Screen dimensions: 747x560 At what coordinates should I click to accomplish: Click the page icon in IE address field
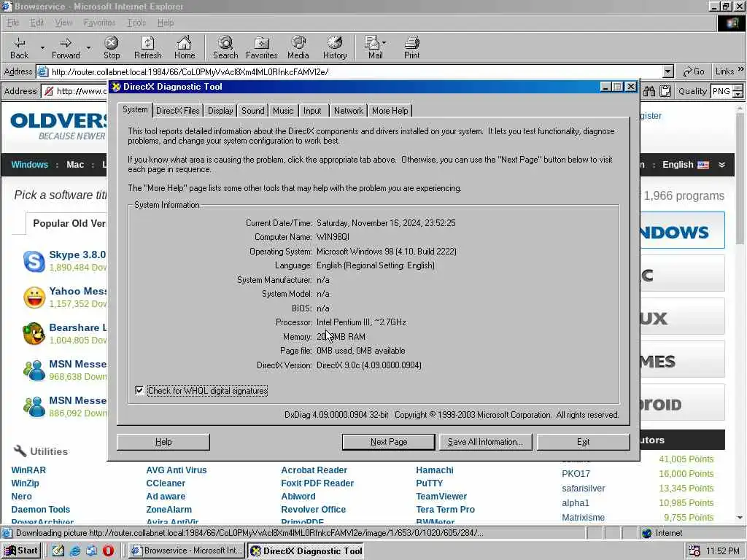click(x=43, y=72)
